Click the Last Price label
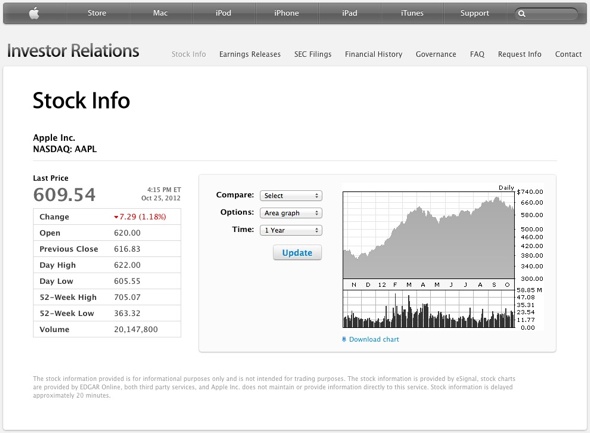 [50, 178]
